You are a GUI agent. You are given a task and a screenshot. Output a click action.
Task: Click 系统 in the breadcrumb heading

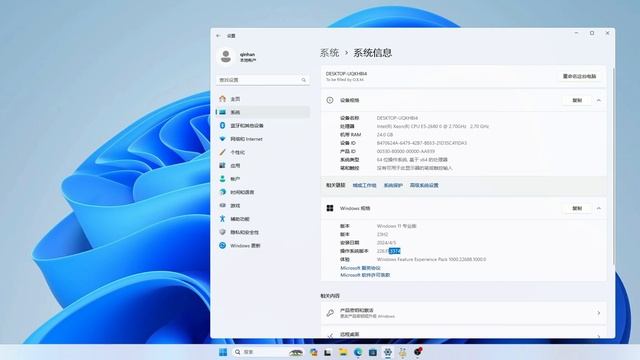click(x=329, y=53)
